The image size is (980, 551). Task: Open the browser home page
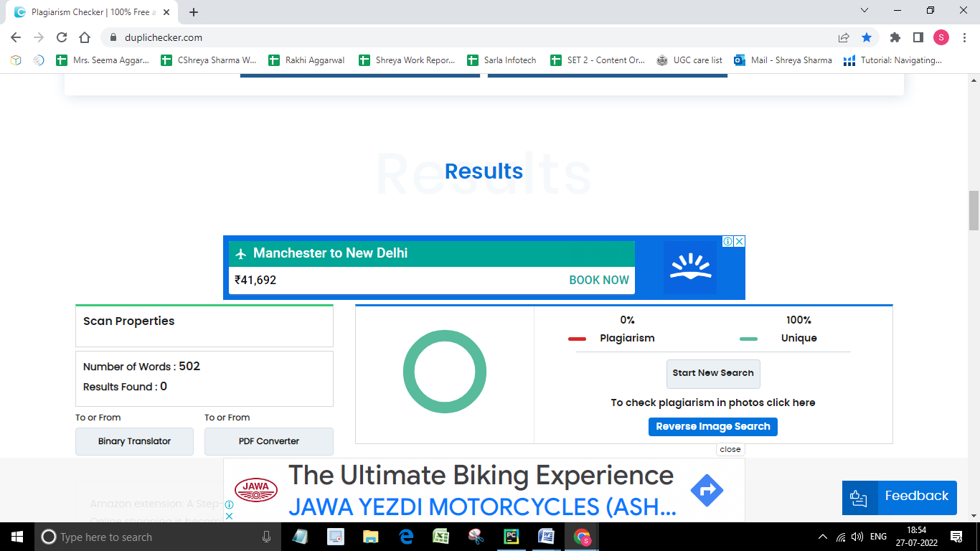pyautogui.click(x=85, y=37)
